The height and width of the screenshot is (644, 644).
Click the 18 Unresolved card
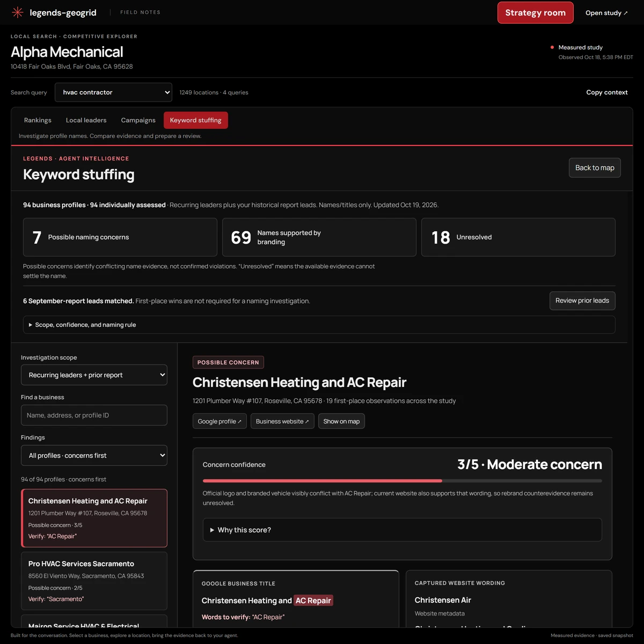tap(518, 237)
